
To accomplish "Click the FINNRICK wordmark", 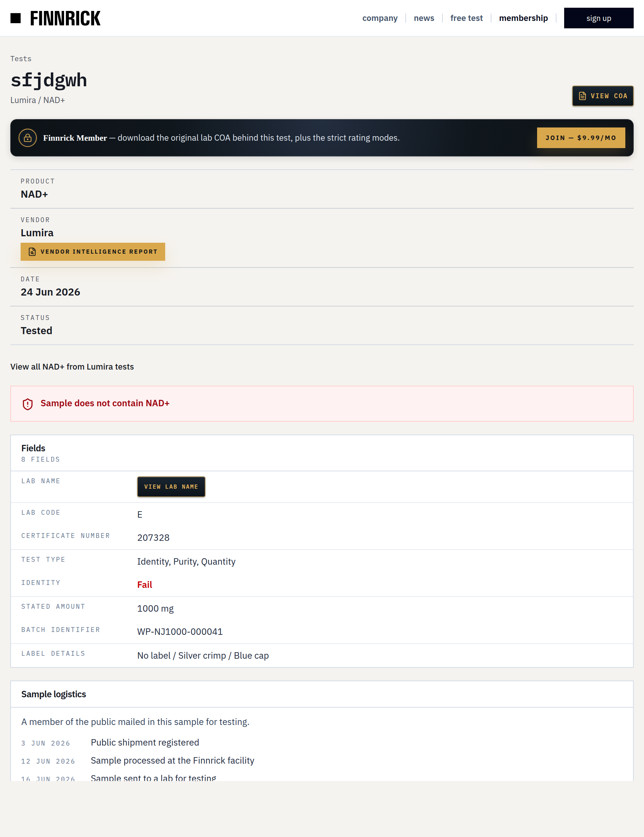I will pyautogui.click(x=65, y=18).
